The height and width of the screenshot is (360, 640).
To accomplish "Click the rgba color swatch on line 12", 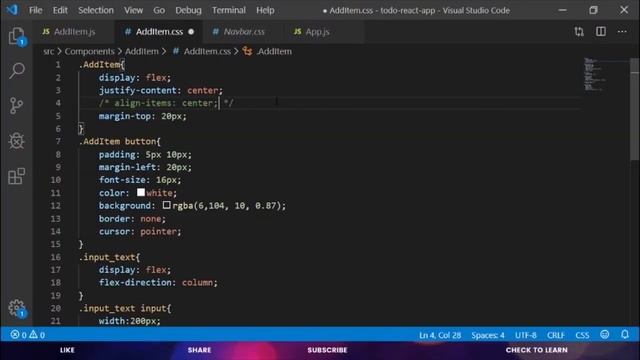I will pyautogui.click(x=167, y=205).
